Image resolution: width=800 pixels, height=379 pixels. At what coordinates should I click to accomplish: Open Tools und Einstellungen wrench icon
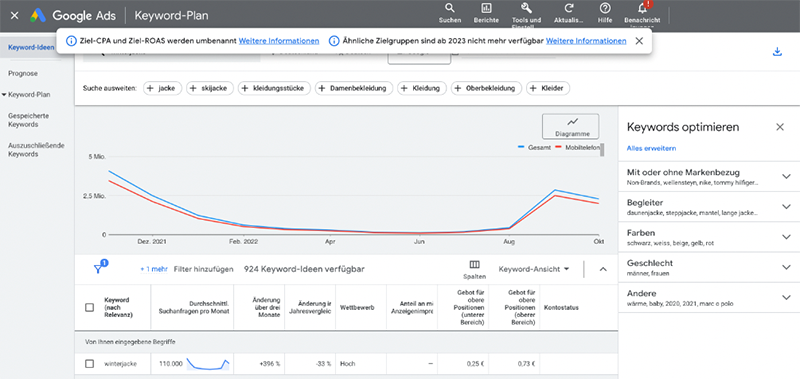(527, 8)
